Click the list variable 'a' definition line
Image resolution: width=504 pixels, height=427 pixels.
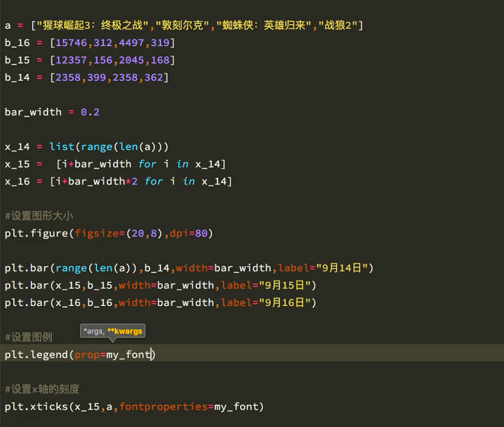pyautogui.click(x=184, y=25)
